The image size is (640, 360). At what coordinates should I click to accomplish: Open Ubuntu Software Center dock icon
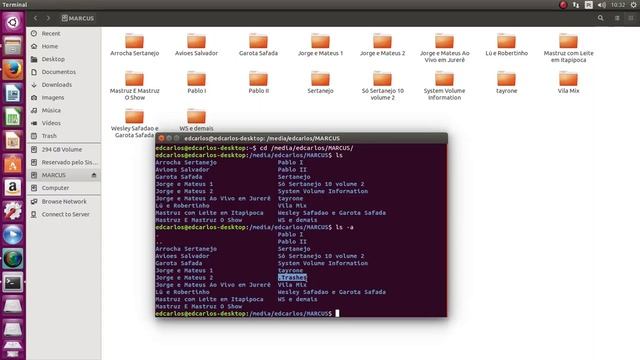pos(13,164)
